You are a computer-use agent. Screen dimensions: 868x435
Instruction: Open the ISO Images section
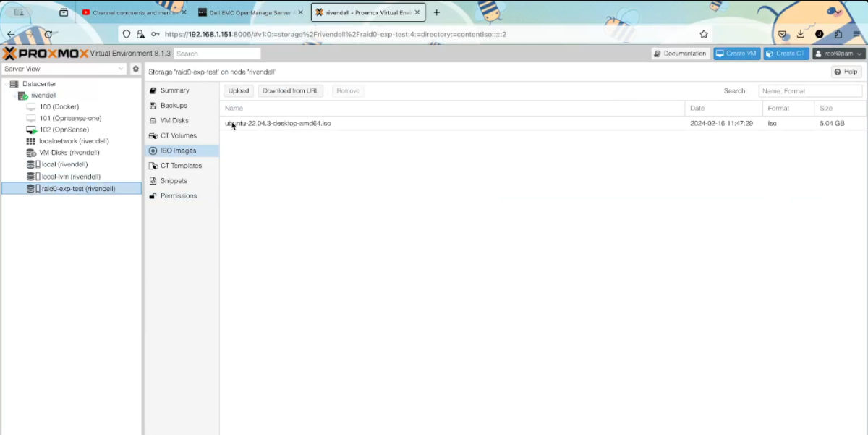[176, 151]
